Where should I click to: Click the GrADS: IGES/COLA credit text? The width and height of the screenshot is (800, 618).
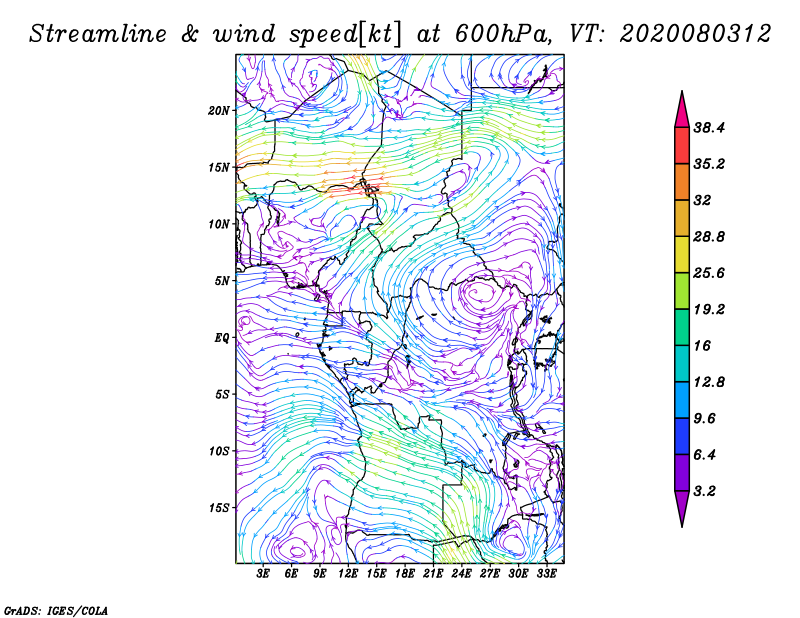(x=56, y=611)
